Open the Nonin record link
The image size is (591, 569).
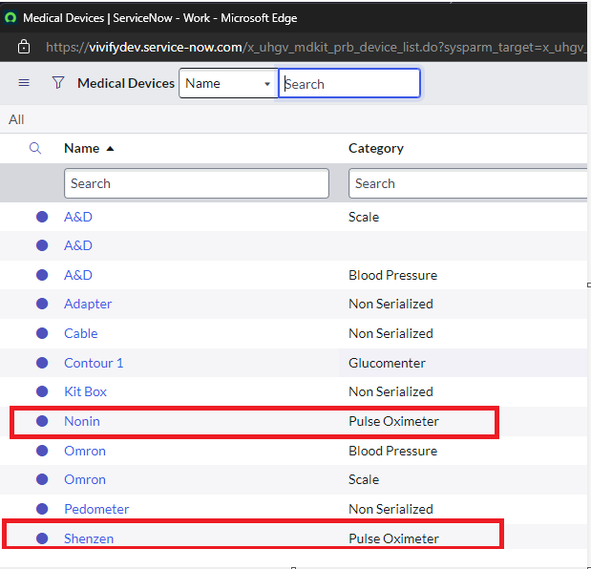(82, 421)
